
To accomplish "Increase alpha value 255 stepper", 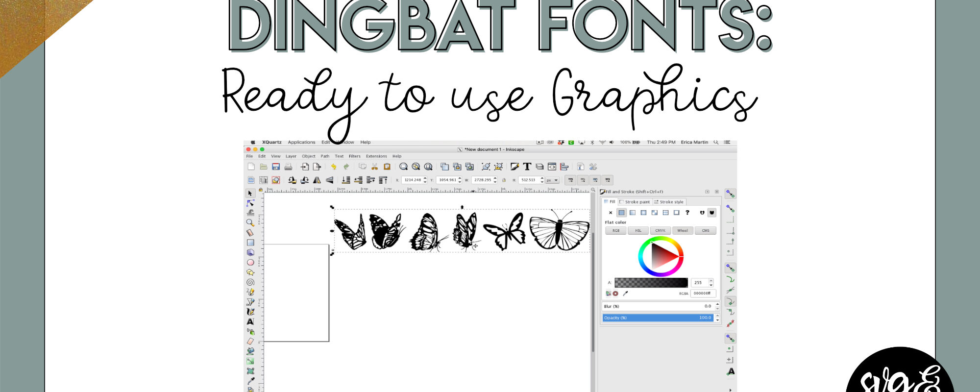I will 711,281.
